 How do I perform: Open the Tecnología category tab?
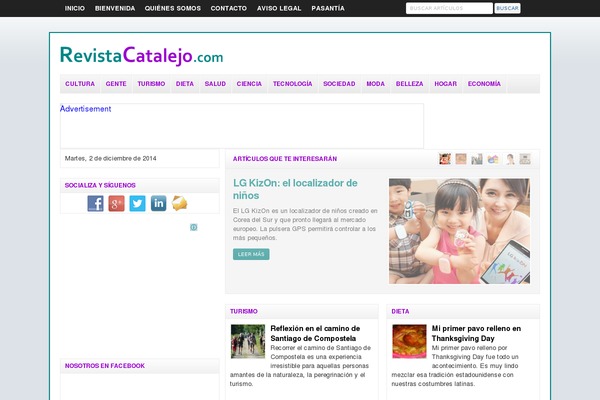(293, 83)
